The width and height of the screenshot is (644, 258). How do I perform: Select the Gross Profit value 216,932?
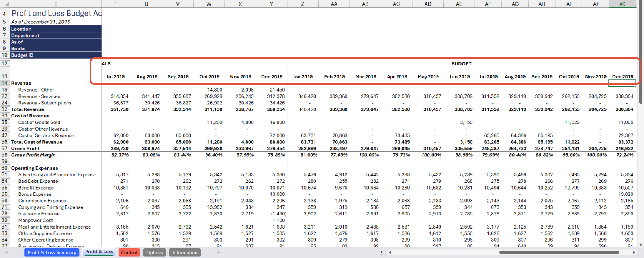(x=624, y=148)
